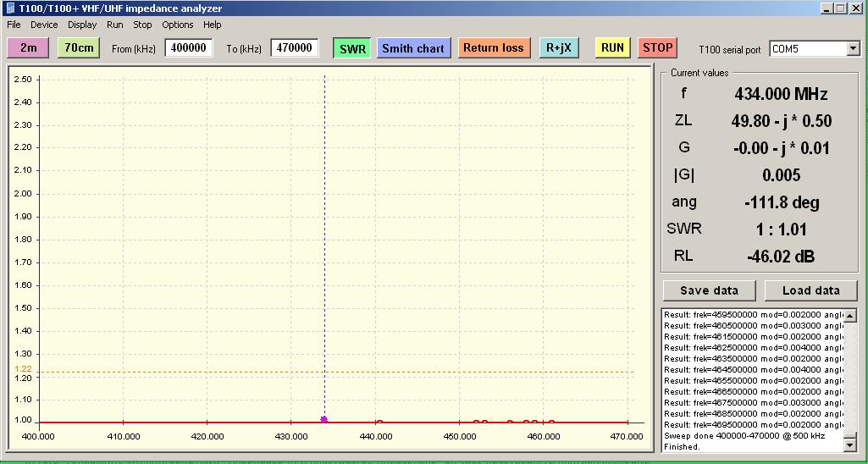Screen dimensions: 868x464
Task: Open the T100 serial port dropdown
Action: tap(852, 49)
